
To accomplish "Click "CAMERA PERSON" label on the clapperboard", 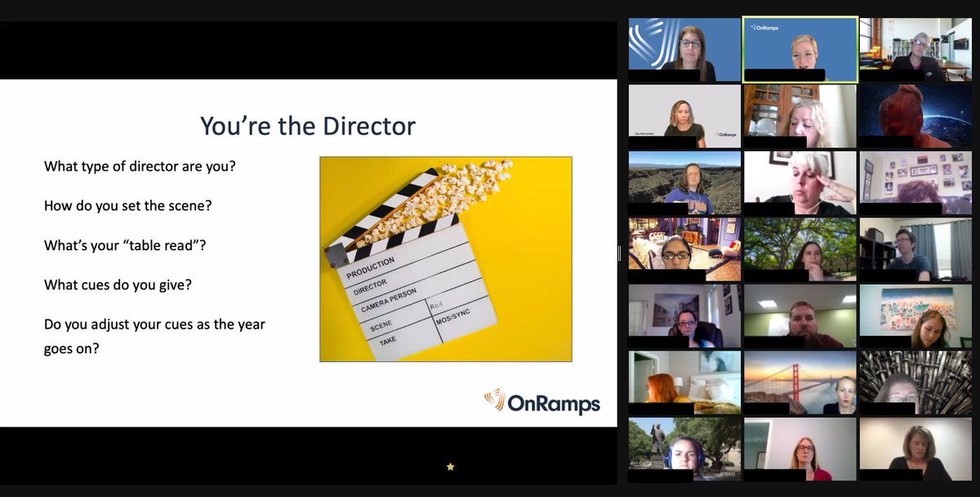I will [x=389, y=301].
